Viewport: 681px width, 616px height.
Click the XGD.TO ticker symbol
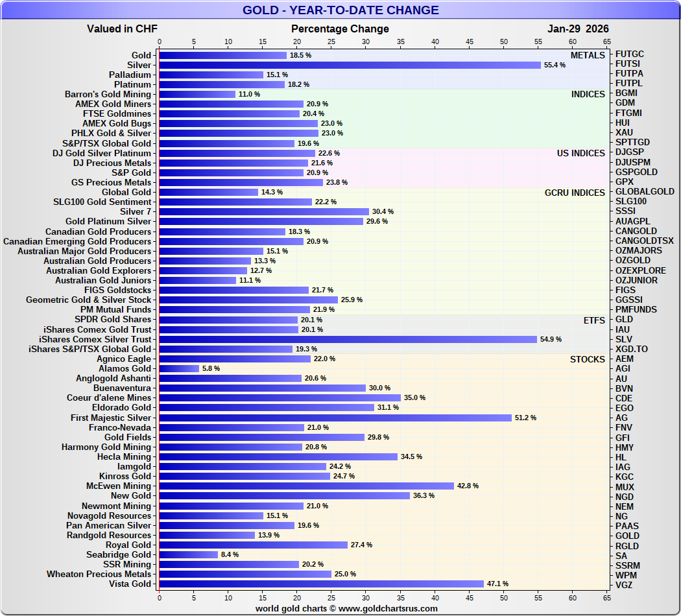pos(632,349)
